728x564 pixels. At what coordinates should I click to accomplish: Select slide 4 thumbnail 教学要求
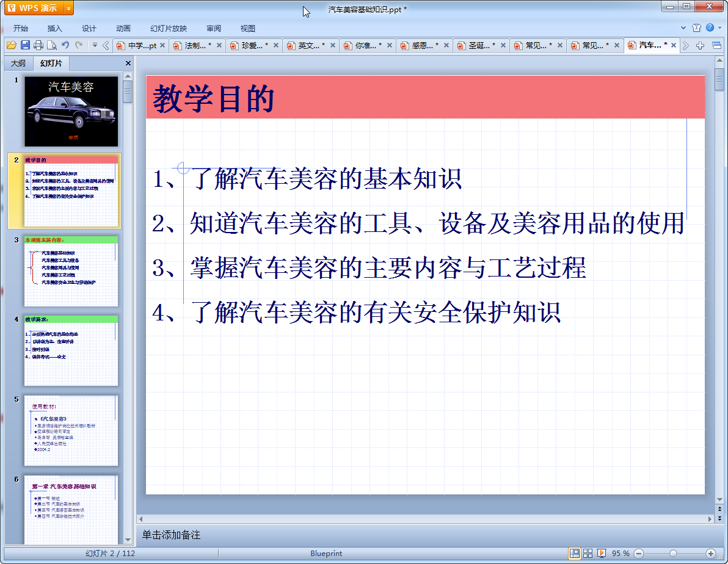tap(71, 351)
